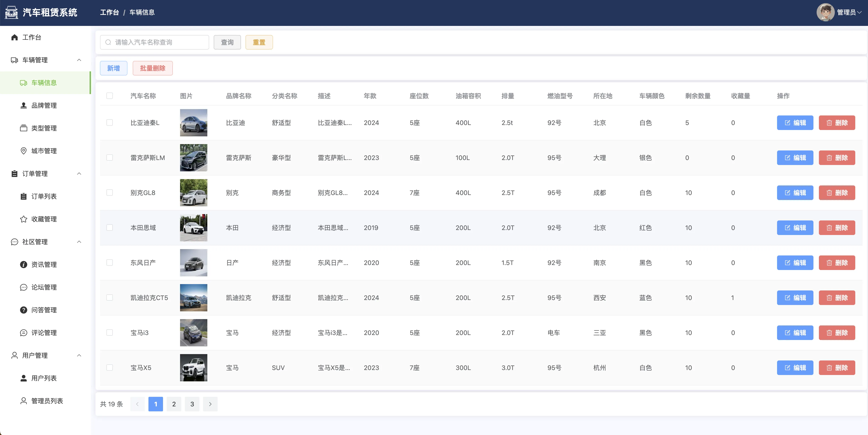The width and height of the screenshot is (868, 435).
Task: Open 品牌管理 in the sidebar
Action: (x=44, y=105)
